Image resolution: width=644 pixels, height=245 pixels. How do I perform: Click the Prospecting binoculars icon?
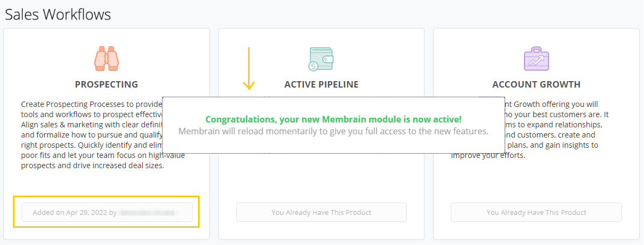[106, 59]
